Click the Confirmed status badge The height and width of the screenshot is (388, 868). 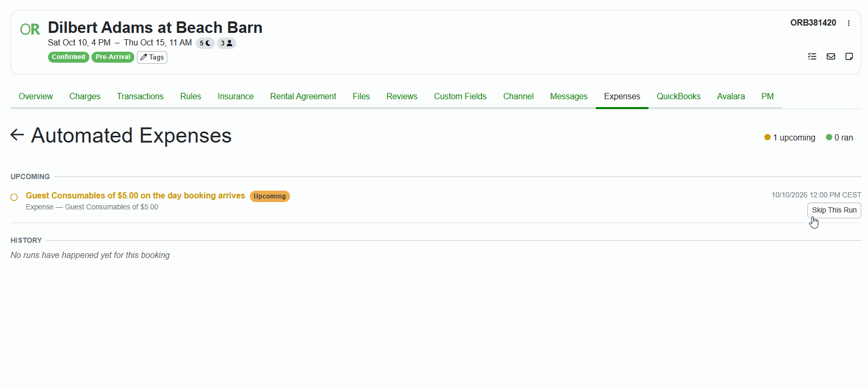pyautogui.click(x=68, y=57)
